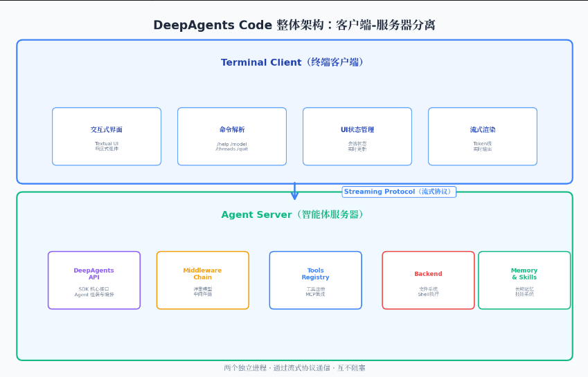Click the "SDK 核心接口" subtitle text
588x377 pixels.
pyautogui.click(x=93, y=289)
